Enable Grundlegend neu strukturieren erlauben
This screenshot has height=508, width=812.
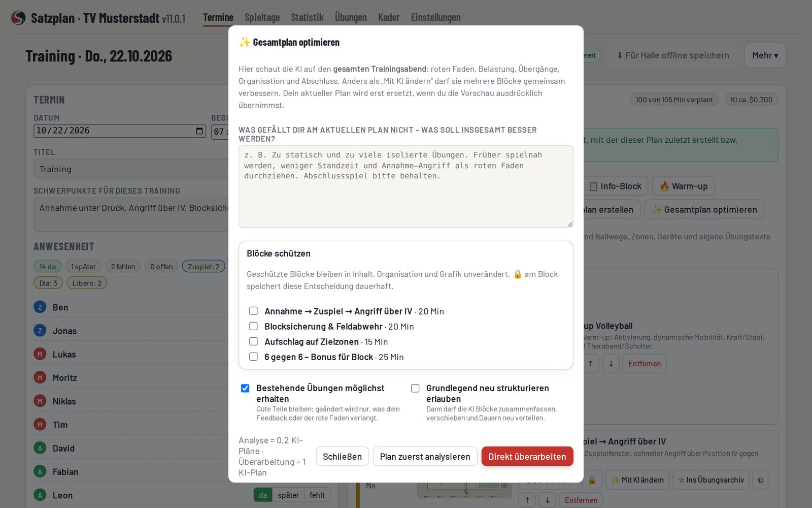(x=415, y=388)
